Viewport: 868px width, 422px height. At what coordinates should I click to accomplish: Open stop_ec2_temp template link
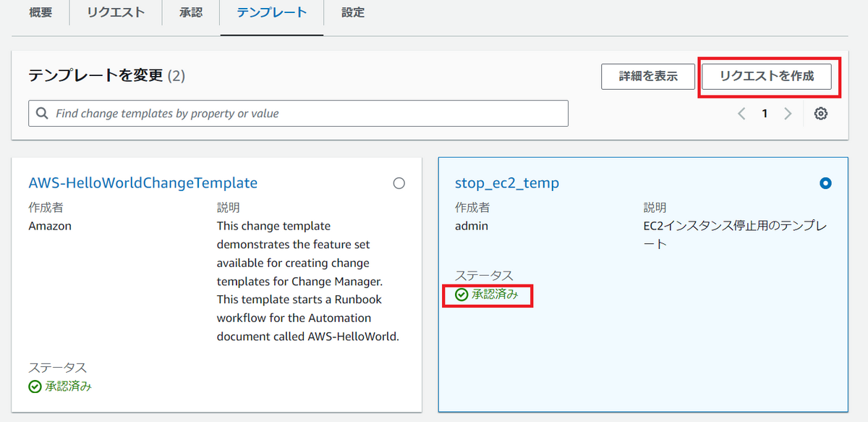click(x=507, y=183)
